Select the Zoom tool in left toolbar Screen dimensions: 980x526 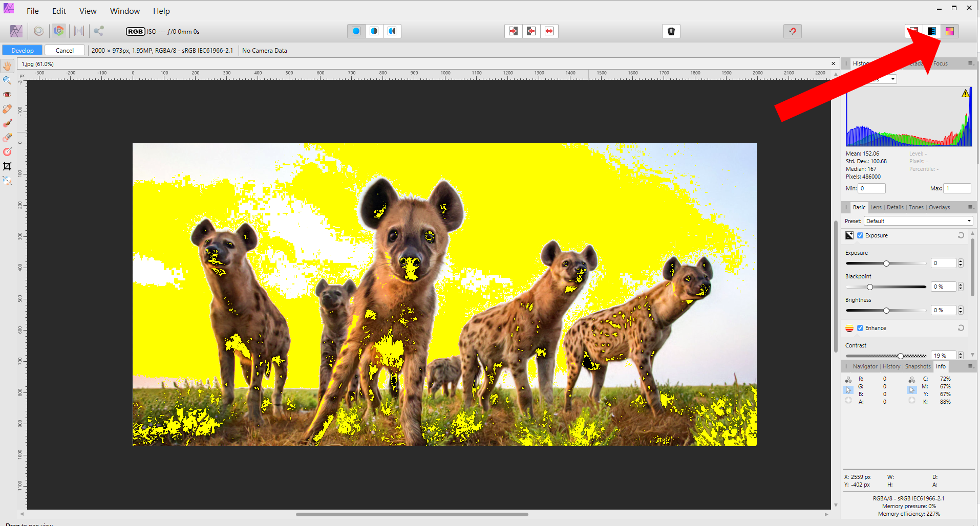(x=7, y=80)
